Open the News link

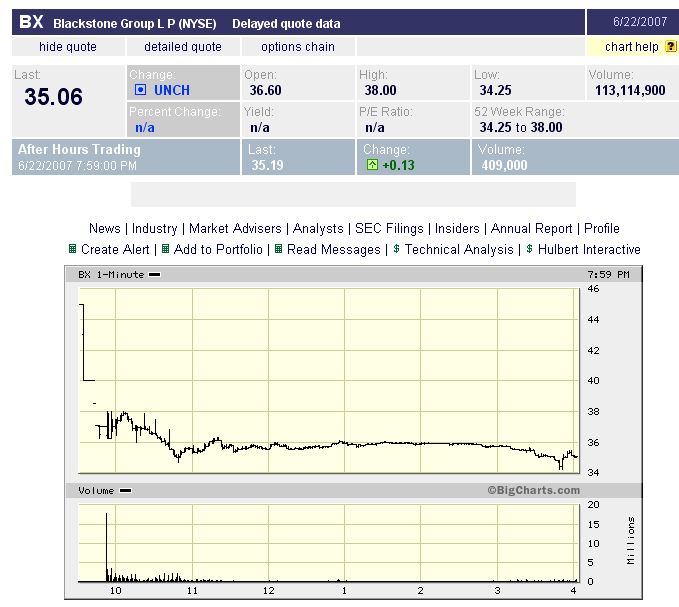click(x=105, y=228)
